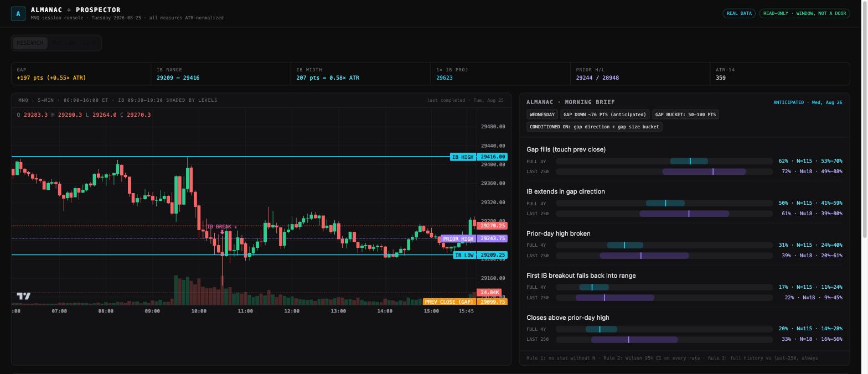
Task: Click the 29416.00 price tag
Action: click(493, 157)
